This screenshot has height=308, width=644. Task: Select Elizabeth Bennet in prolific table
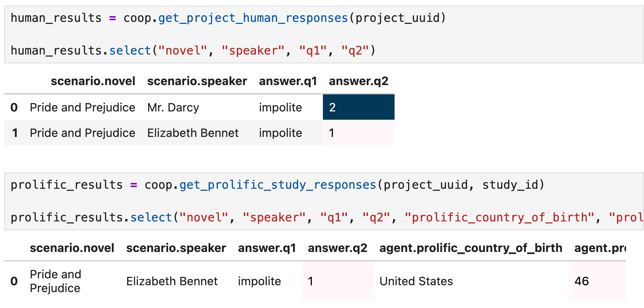point(172,281)
